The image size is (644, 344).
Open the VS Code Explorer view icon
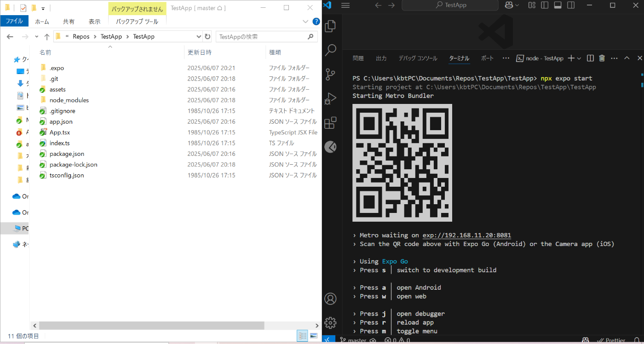coord(330,26)
